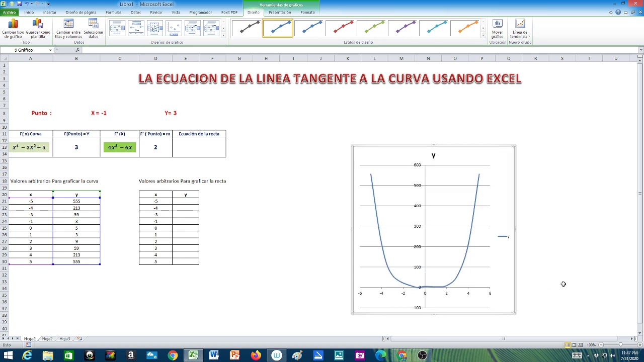Expand chart layouts gallery

[x=223, y=35]
